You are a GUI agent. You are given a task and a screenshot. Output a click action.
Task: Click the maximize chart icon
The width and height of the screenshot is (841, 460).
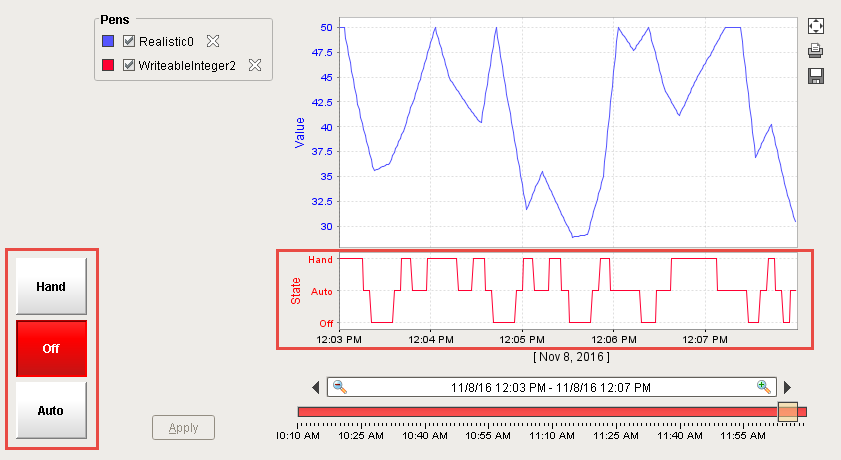[x=816, y=28]
